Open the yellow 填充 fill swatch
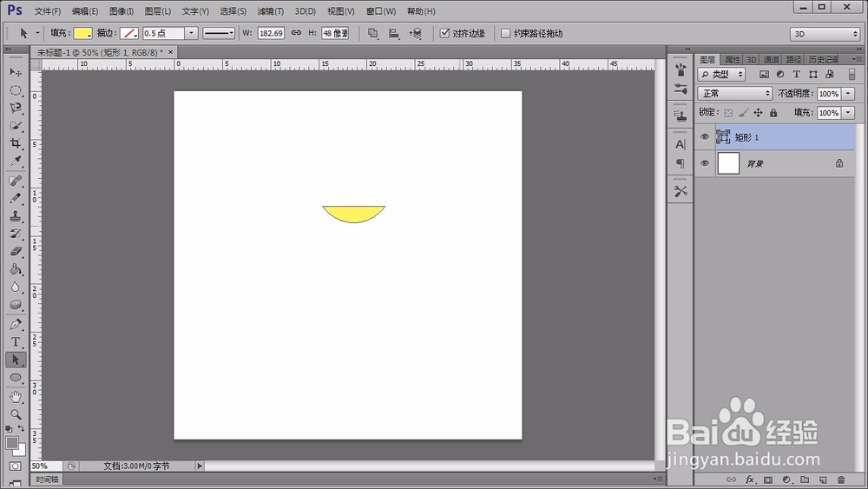The height and width of the screenshot is (489, 868). tap(82, 33)
